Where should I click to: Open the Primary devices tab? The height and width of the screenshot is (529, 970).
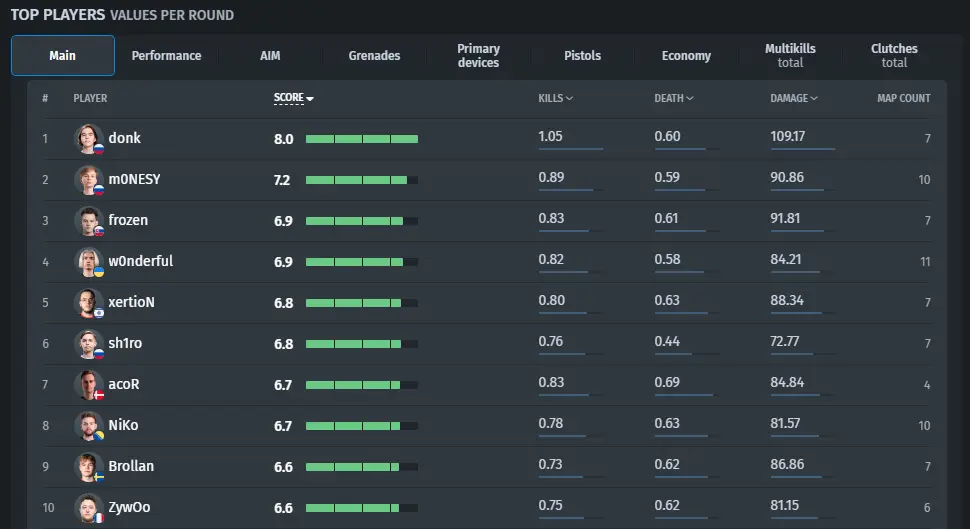coord(478,56)
